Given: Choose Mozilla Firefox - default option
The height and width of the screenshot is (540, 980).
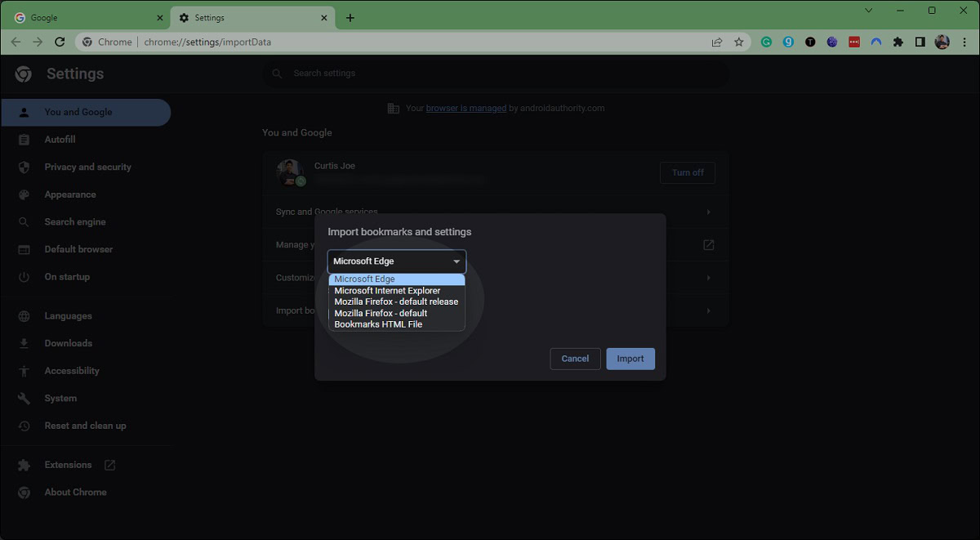Looking at the screenshot, I should point(397,313).
